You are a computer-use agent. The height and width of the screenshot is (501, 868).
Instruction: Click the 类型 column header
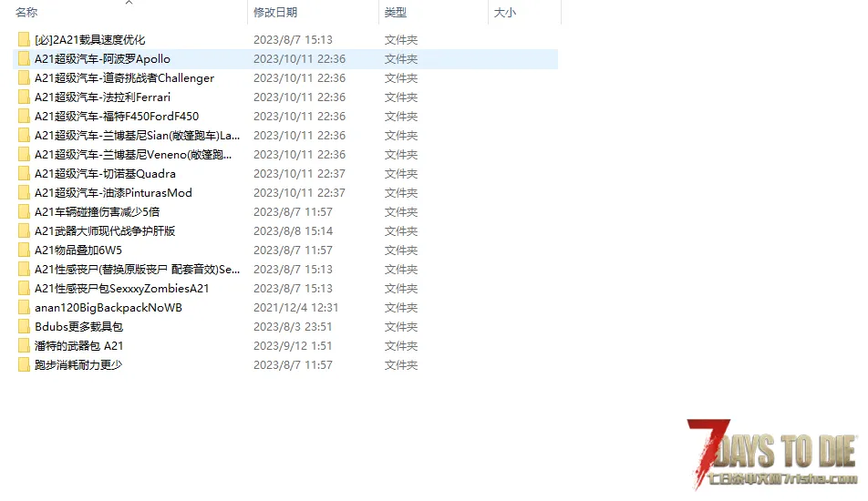click(x=396, y=13)
